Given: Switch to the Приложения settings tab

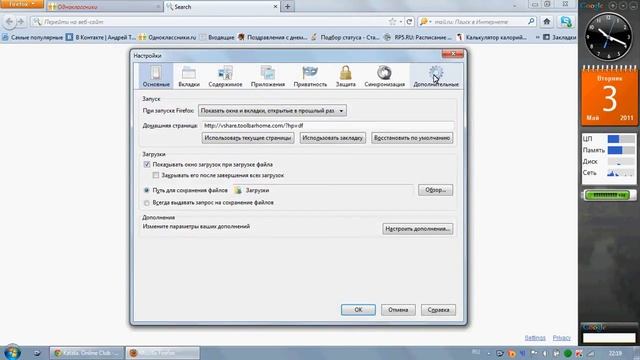Looking at the screenshot, I should point(268,76).
